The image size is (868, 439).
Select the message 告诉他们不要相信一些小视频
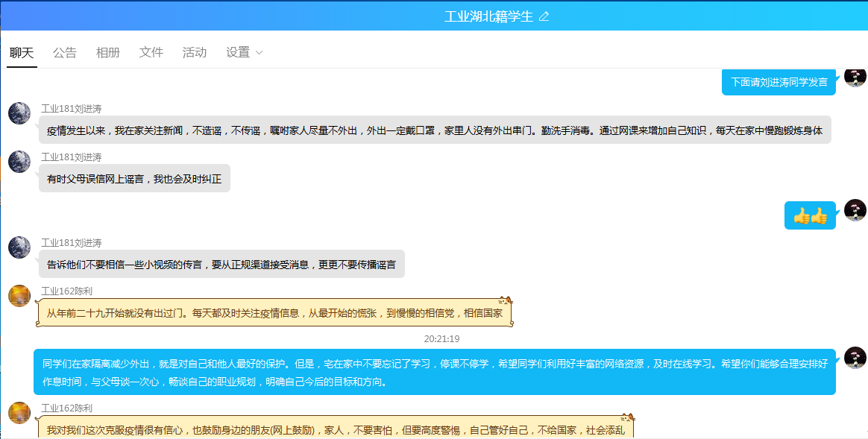click(x=221, y=264)
